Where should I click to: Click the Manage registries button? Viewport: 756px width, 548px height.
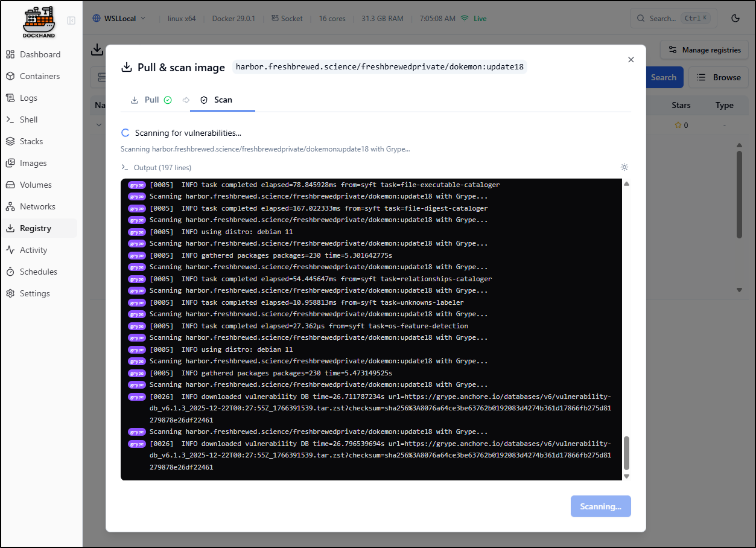704,50
